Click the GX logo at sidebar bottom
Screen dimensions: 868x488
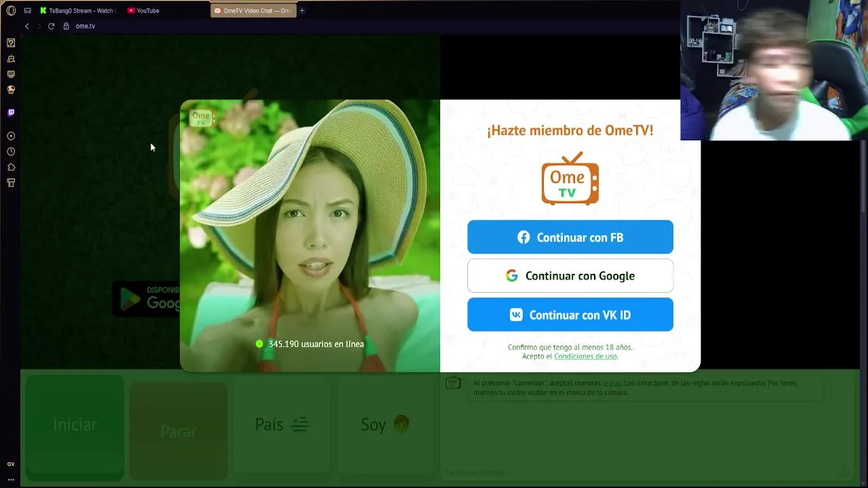click(x=11, y=464)
